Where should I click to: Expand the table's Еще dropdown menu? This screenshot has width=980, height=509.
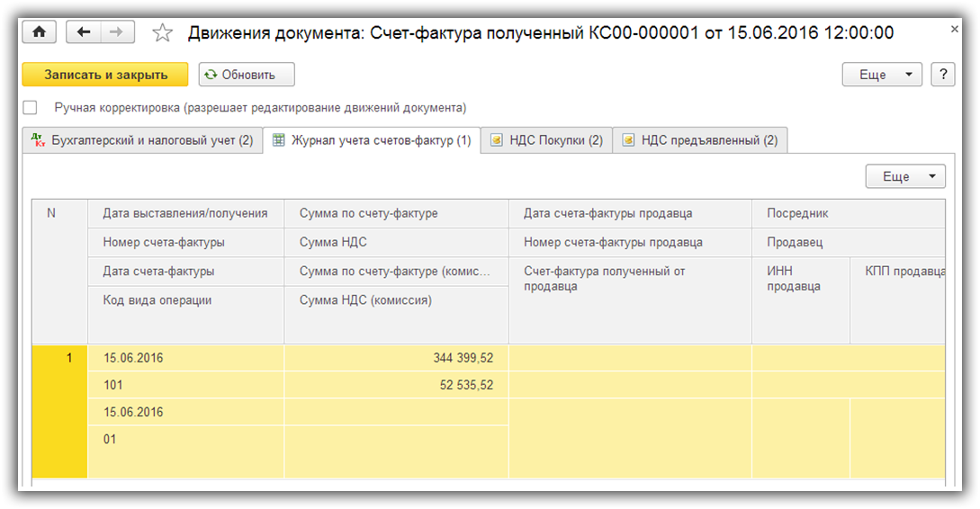click(905, 176)
